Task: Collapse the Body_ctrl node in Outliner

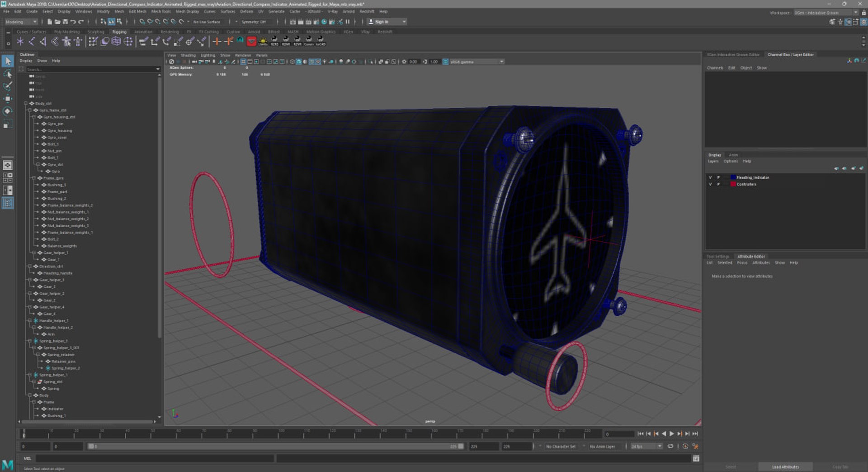Action: point(26,103)
